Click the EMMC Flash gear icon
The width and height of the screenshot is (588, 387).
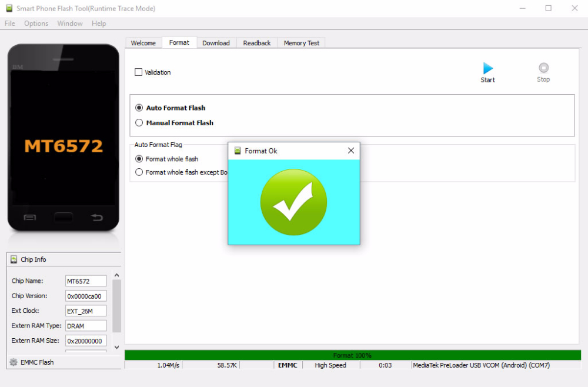(x=14, y=362)
